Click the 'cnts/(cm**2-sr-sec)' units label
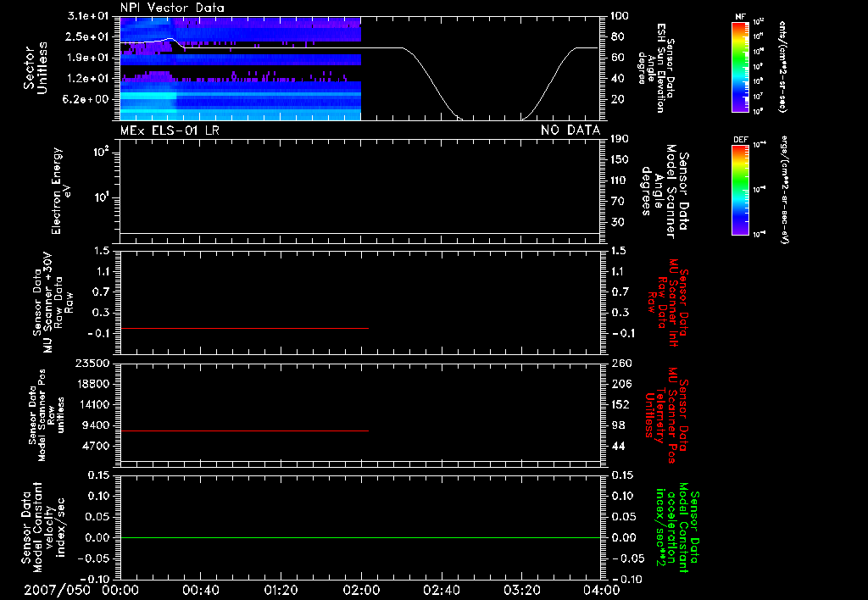This screenshot has width=868, height=600. click(782, 67)
